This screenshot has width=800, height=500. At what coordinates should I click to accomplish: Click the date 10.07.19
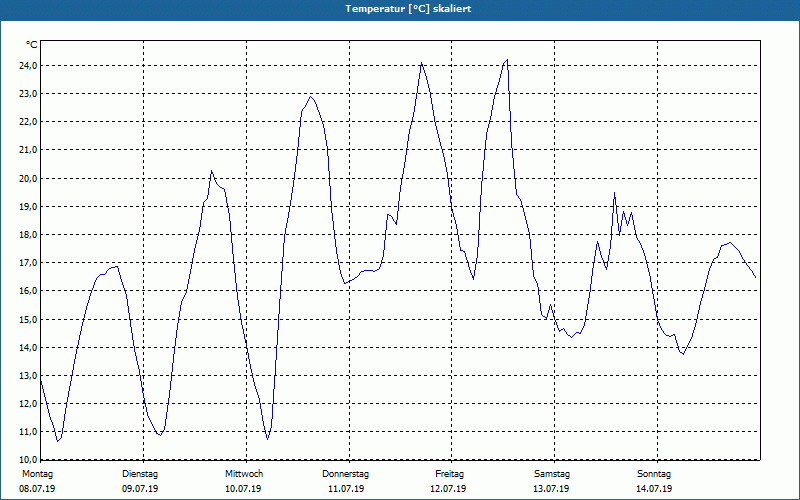point(243,489)
